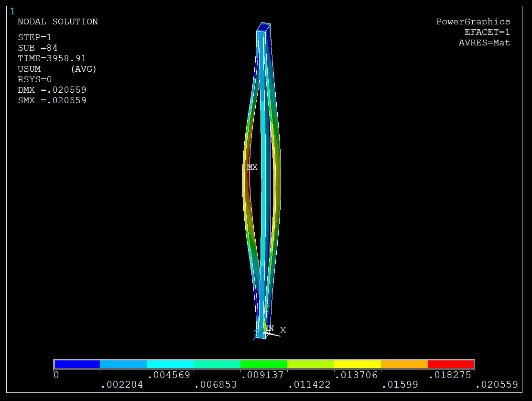The width and height of the screenshot is (532, 401).
Task: Click the MN minimum displacement marker
Action: coord(270,328)
